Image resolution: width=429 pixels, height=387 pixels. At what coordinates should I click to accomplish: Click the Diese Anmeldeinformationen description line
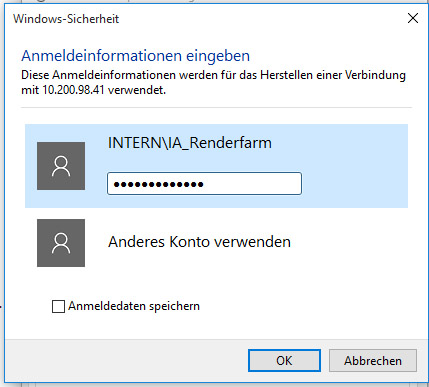click(x=213, y=75)
